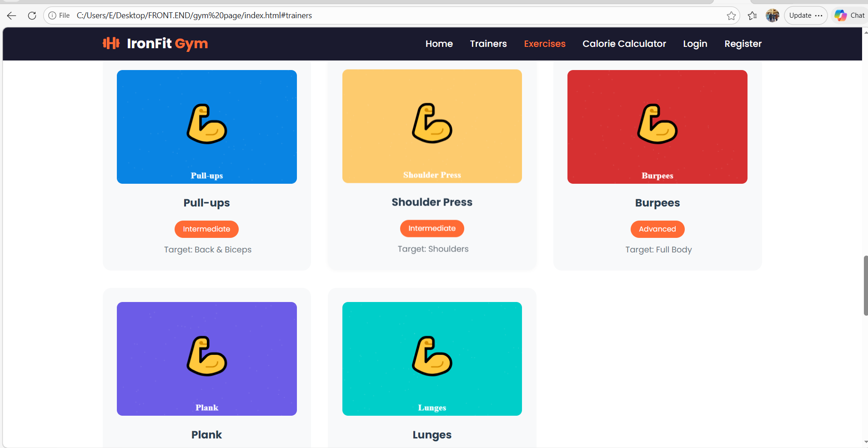Click the yellow Shoulder Press image

432,126
